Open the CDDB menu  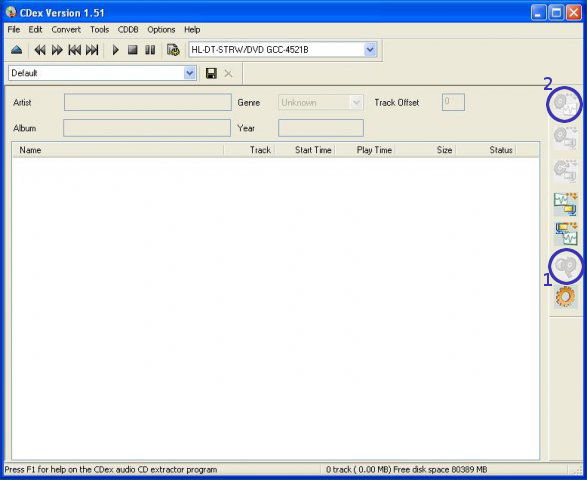[128, 30]
